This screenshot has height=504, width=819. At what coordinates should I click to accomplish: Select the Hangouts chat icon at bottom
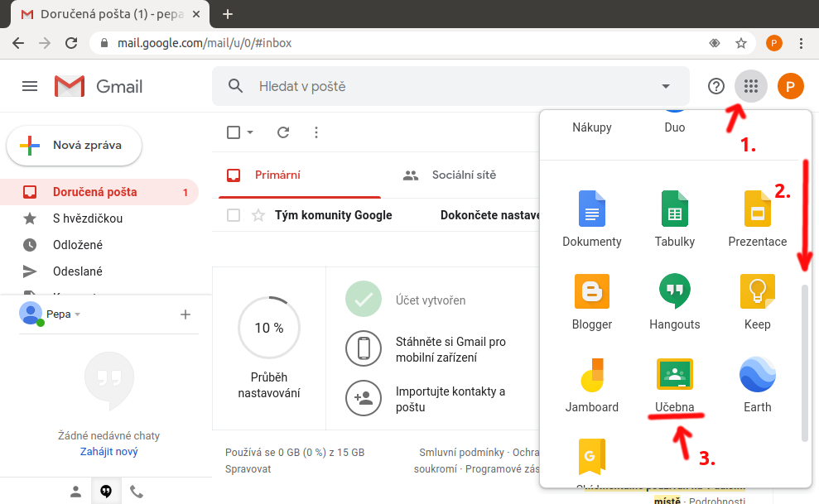(x=106, y=491)
